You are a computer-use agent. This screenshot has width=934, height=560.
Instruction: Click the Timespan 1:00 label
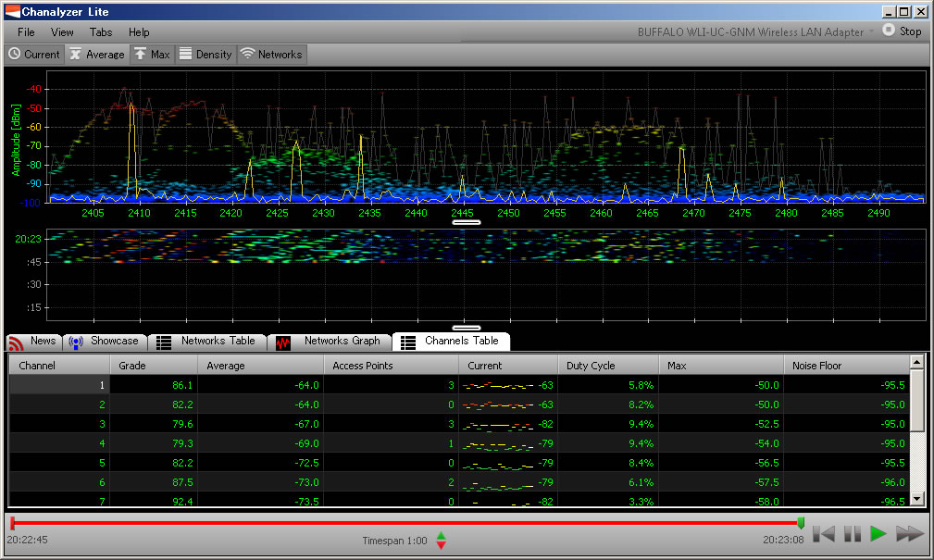coord(394,541)
